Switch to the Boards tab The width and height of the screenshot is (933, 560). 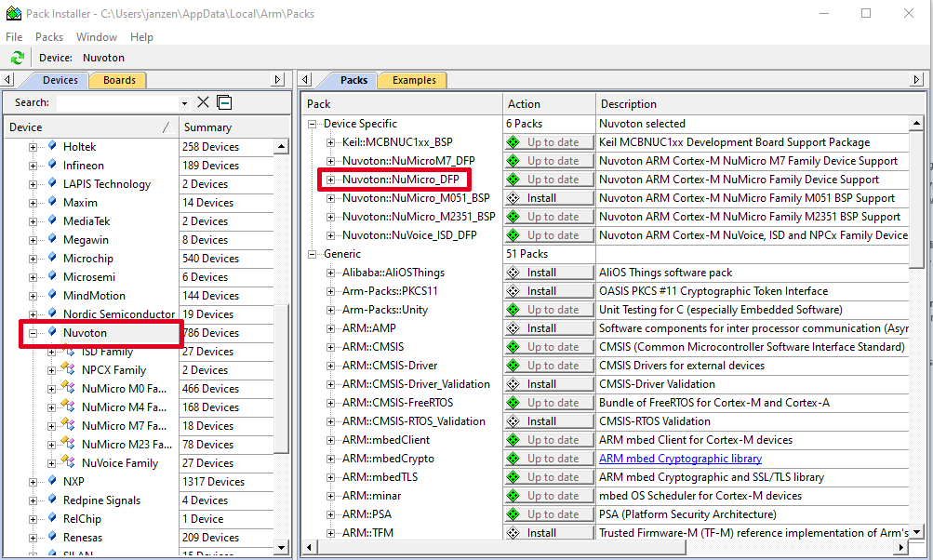(x=119, y=80)
